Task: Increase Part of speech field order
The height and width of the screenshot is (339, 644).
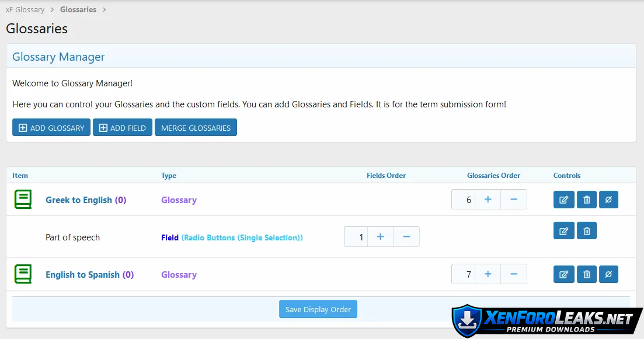Action: (380, 237)
